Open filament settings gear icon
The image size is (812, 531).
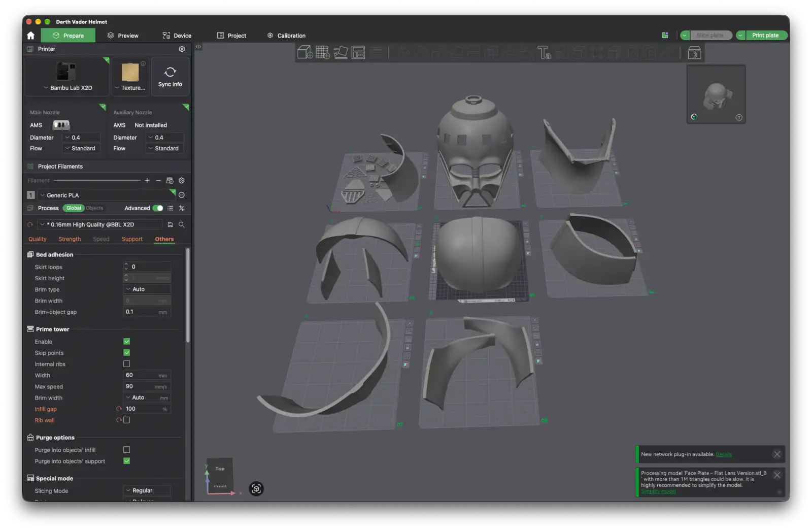click(182, 181)
